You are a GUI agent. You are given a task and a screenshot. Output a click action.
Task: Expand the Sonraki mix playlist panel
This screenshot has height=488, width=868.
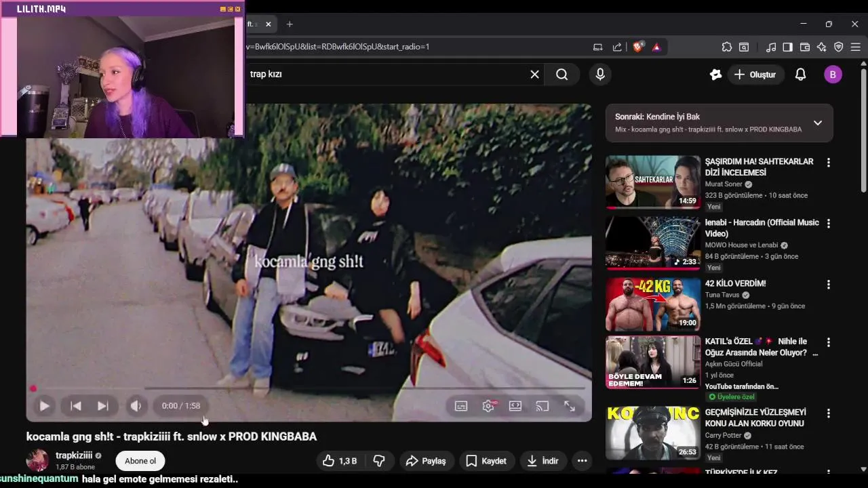click(x=818, y=123)
